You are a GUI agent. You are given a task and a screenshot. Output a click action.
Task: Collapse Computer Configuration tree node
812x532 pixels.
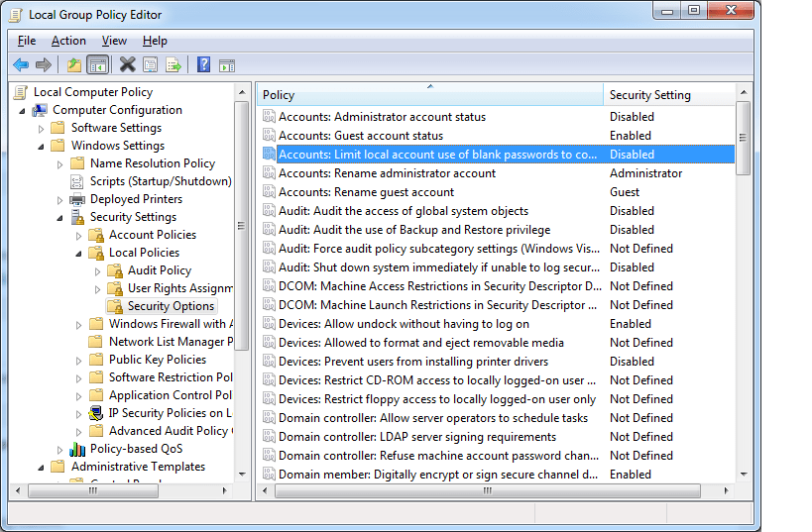point(22,111)
